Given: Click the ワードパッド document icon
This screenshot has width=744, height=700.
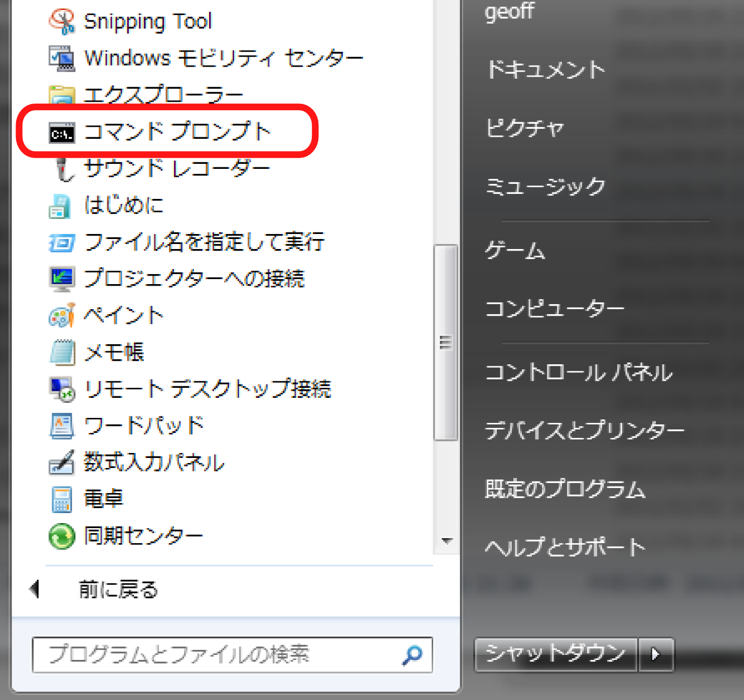Looking at the screenshot, I should pyautogui.click(x=62, y=426).
